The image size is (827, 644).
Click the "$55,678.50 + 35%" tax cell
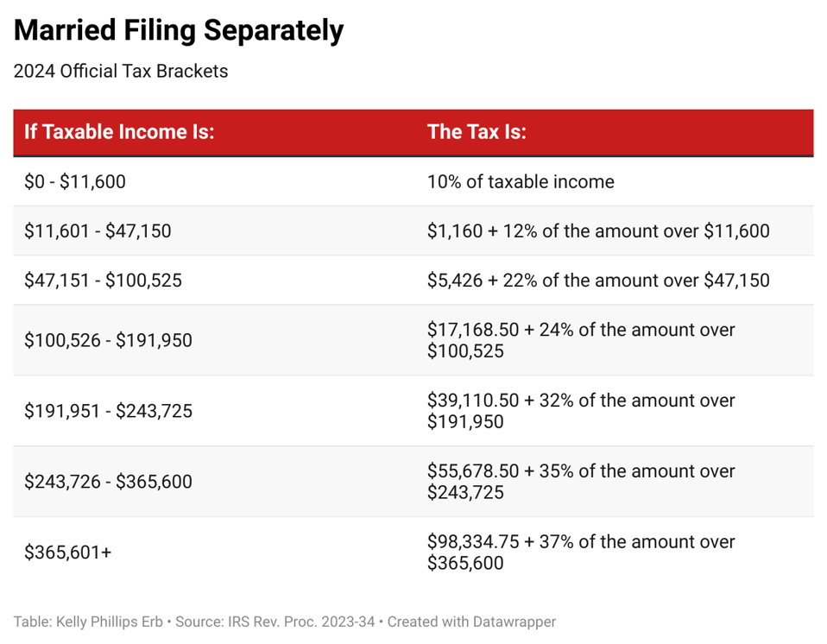coord(581,482)
